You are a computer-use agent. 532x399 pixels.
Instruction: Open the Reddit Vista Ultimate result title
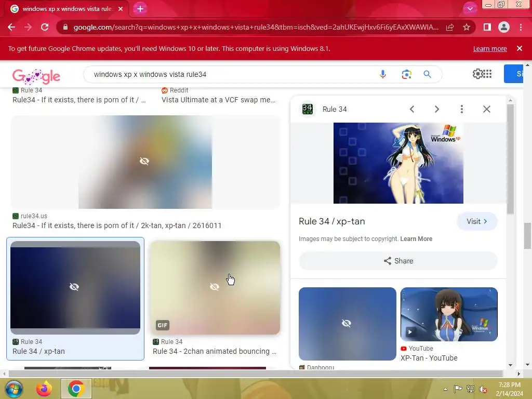click(x=218, y=100)
